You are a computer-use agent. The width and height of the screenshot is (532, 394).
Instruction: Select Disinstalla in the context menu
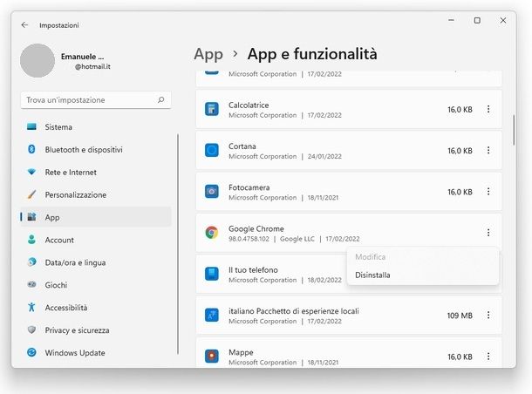[x=423, y=275]
